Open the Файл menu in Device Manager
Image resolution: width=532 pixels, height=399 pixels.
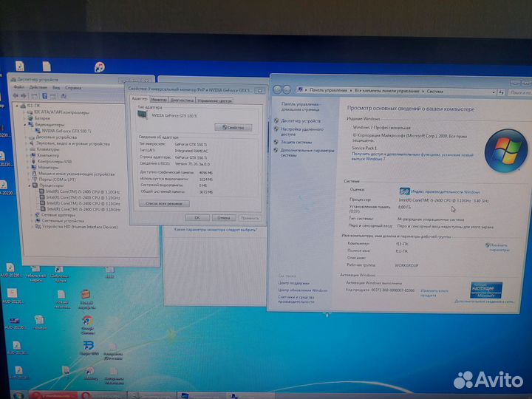tap(18, 87)
